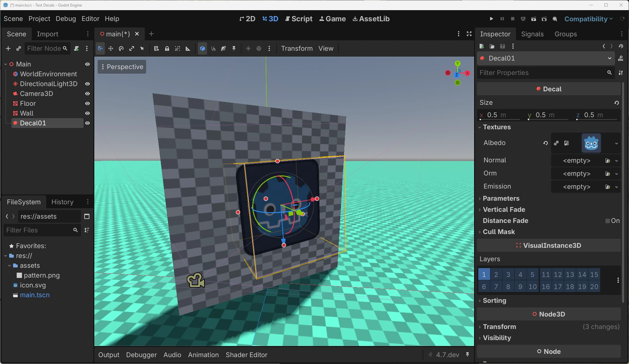The height and width of the screenshot is (364, 629).
Task: Toggle Decal01 visibility eye
Action: pos(87,123)
